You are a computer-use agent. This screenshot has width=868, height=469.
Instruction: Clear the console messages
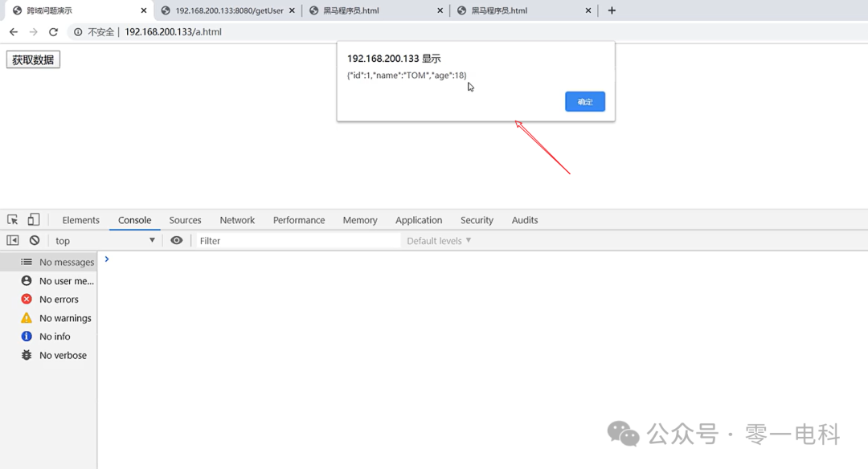click(33, 239)
